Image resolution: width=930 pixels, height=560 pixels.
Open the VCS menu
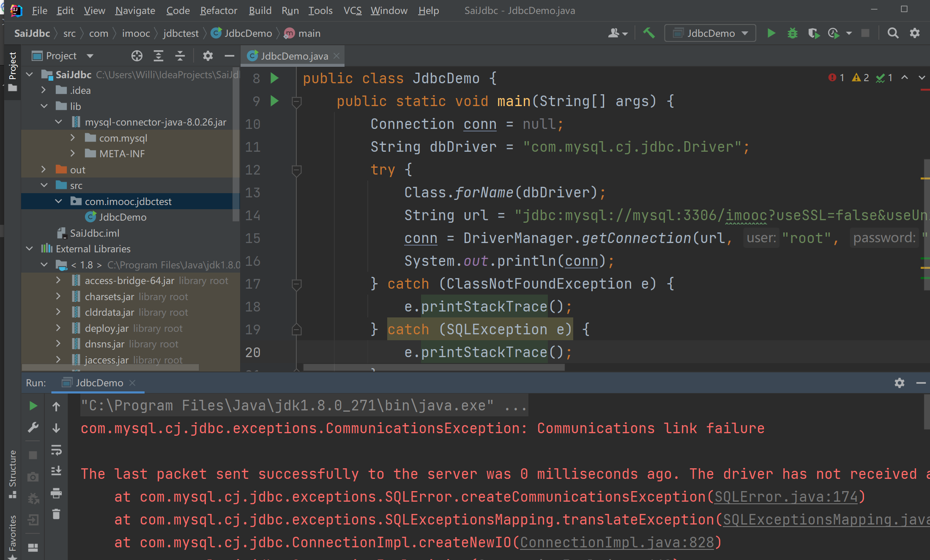(353, 11)
